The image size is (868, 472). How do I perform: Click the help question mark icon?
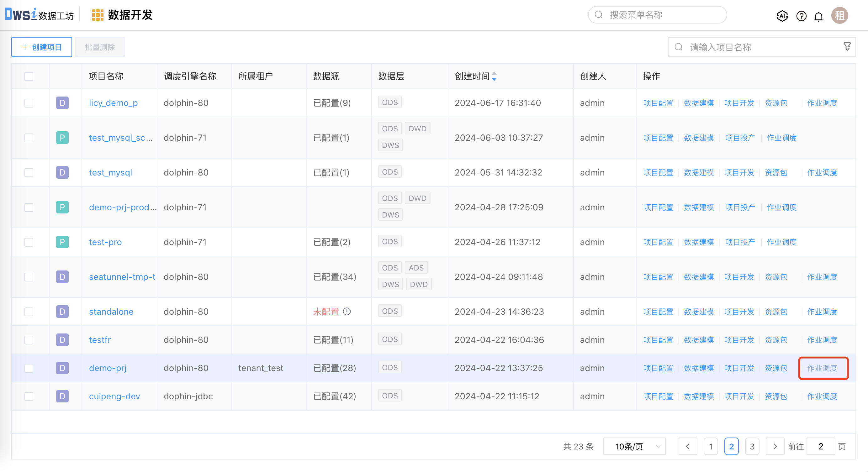[801, 16]
